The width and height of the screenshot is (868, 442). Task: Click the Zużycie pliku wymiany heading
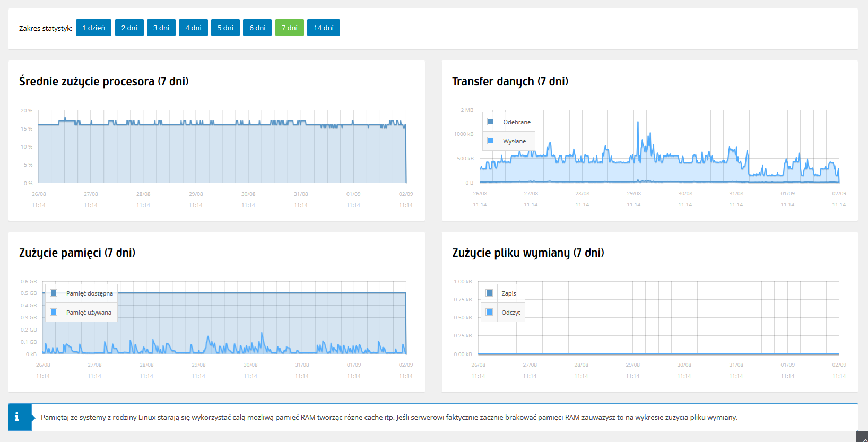coord(528,253)
